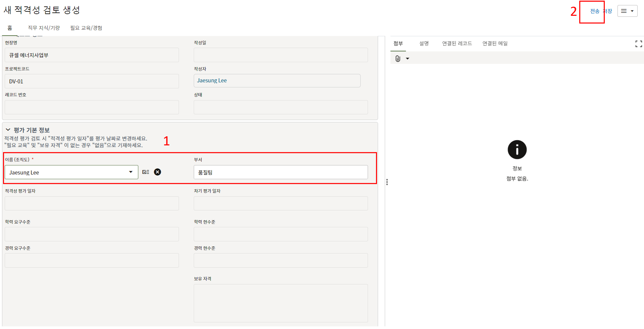Click the 저장 save button

(x=608, y=11)
